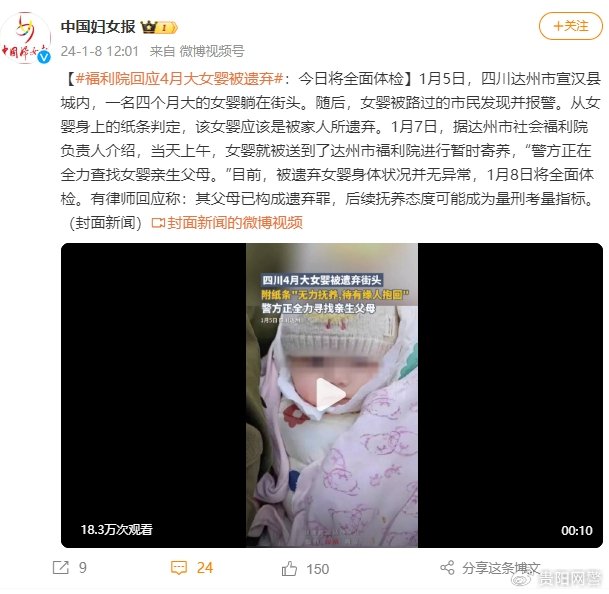This screenshot has height=594, width=609.
Task: Click the like count 150
Action: click(318, 569)
